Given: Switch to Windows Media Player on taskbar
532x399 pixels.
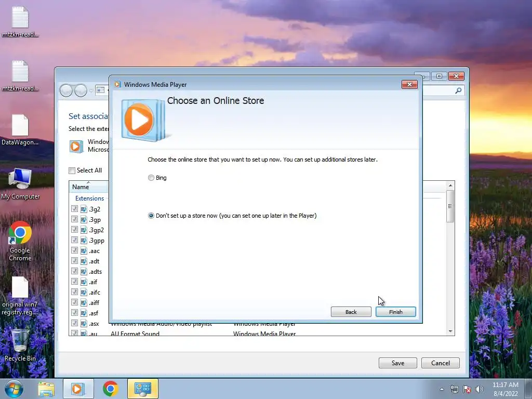Looking at the screenshot, I should click(x=78, y=389).
